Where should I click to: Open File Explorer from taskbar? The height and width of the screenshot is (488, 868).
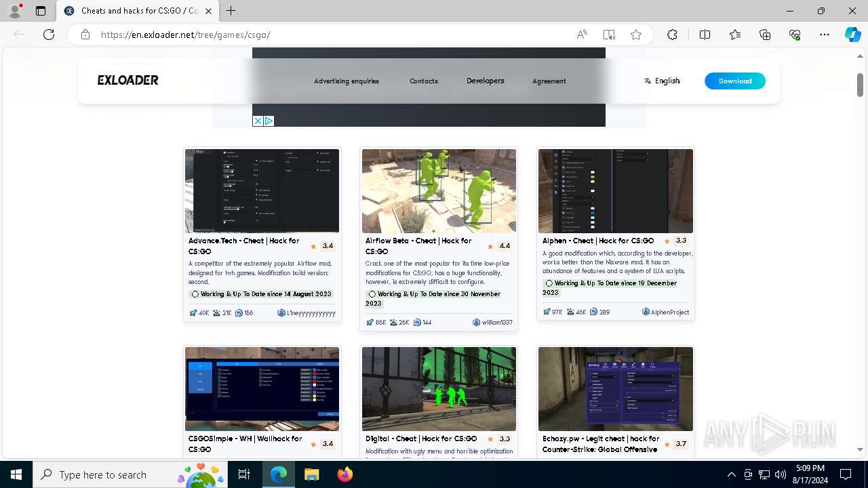[311, 474]
